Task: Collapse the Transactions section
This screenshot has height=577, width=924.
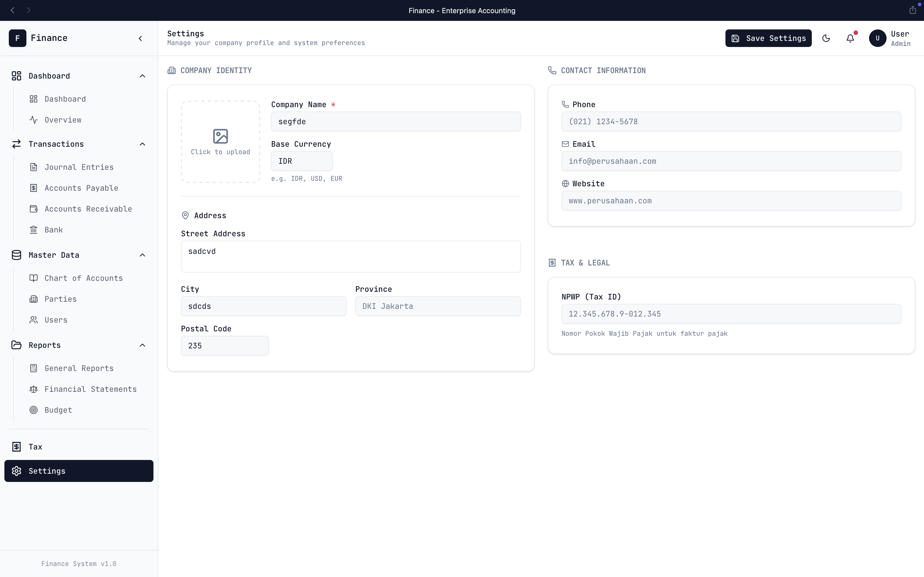Action: pos(142,144)
